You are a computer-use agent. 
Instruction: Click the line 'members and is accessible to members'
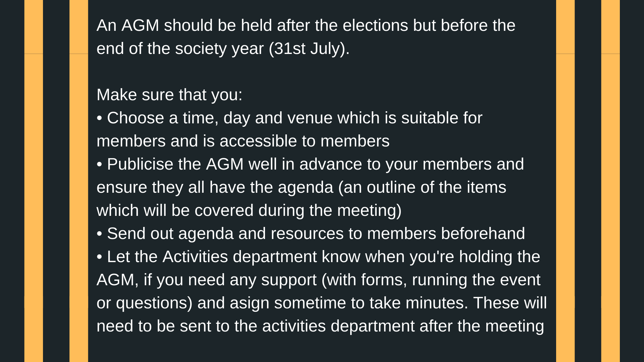click(x=243, y=141)
